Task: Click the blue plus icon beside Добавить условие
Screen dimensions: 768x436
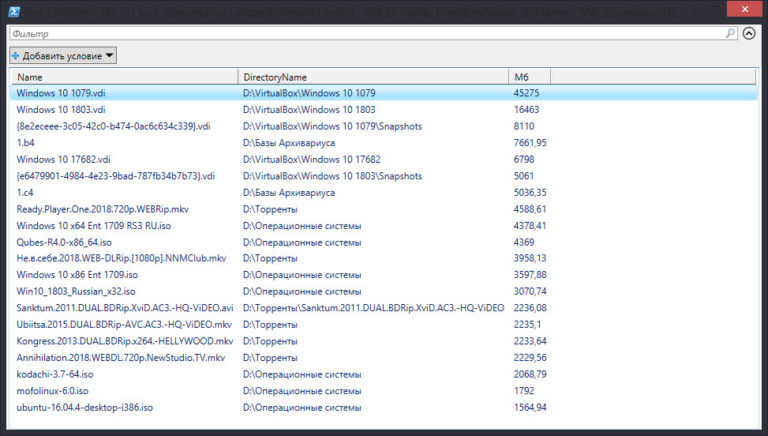Action: coord(16,56)
